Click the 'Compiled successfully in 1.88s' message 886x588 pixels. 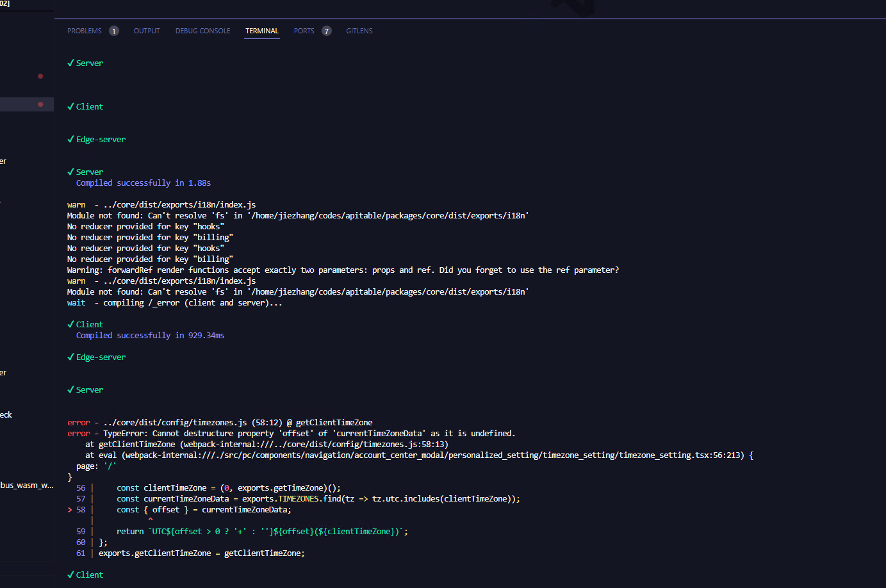(x=144, y=183)
